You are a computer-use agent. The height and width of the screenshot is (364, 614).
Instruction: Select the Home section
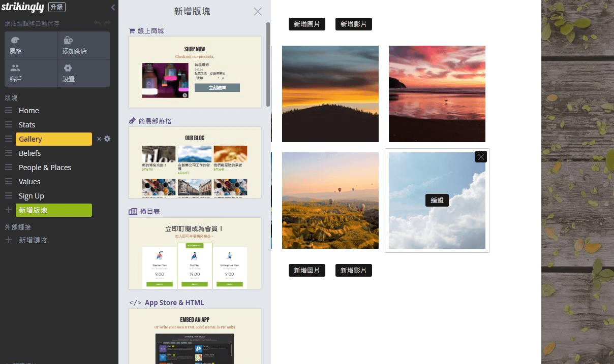coord(29,111)
